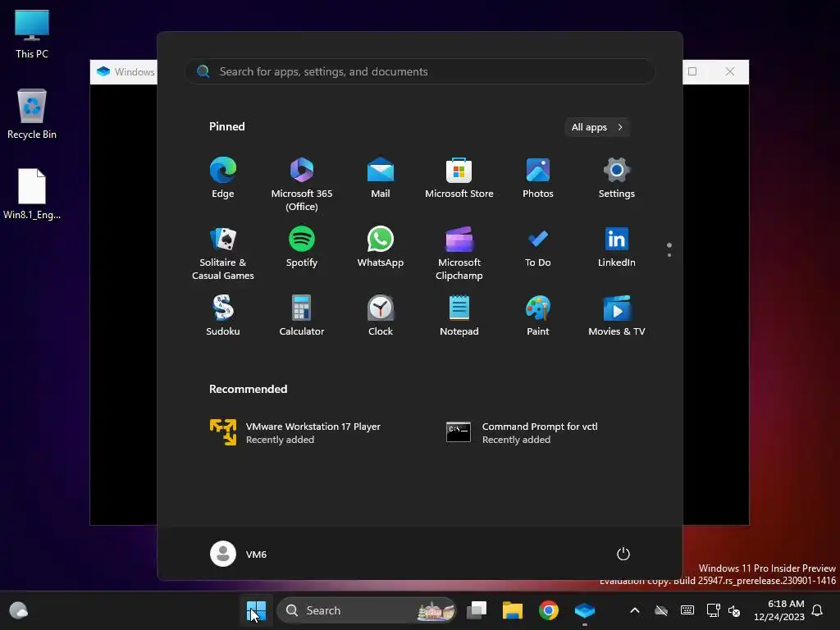The height and width of the screenshot is (630, 840).
Task: Launch the Photos app
Action: 538,178
